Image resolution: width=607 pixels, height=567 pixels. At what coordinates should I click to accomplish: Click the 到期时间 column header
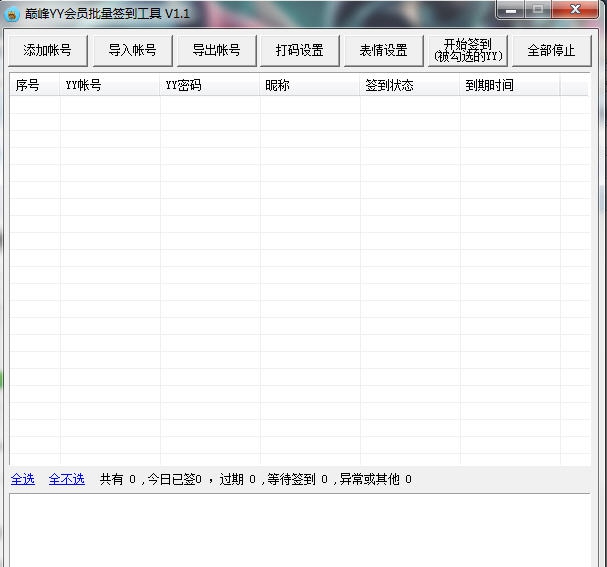click(509, 85)
